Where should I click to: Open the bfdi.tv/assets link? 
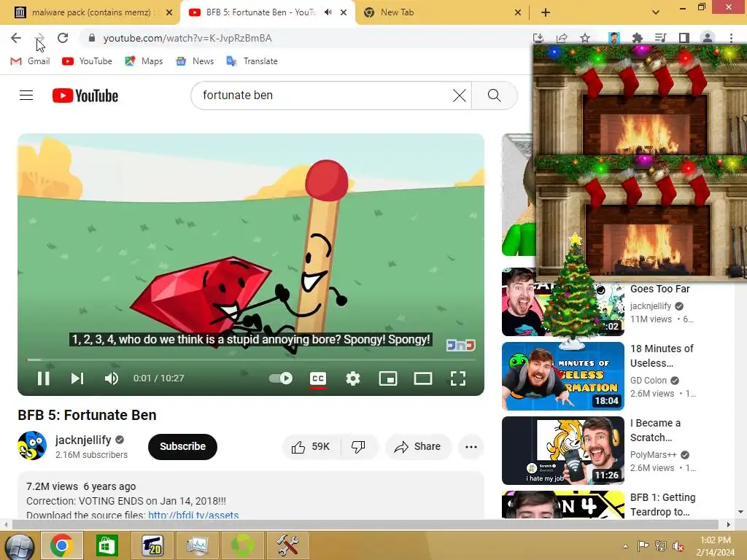point(193,514)
